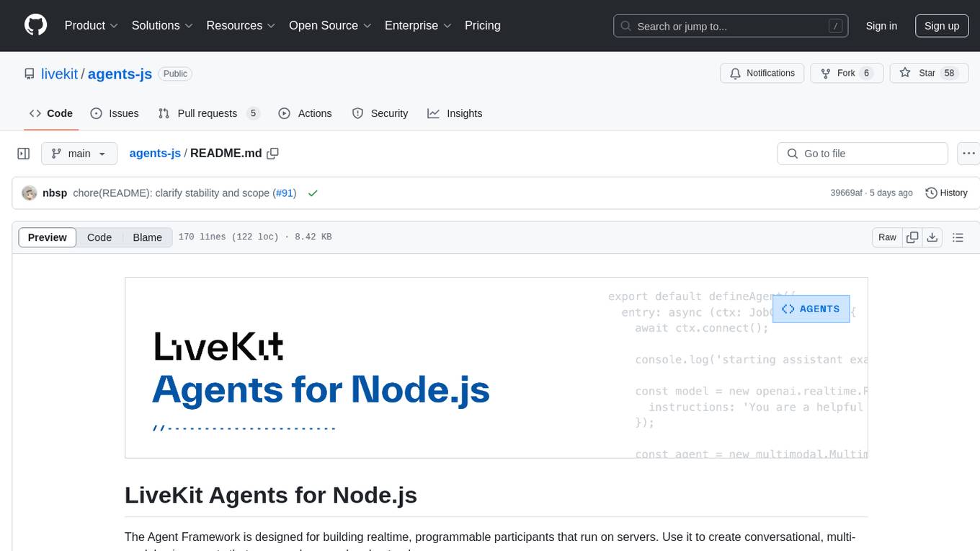This screenshot has width=980, height=551.
Task: Download the raw file
Action: click(x=932, y=237)
